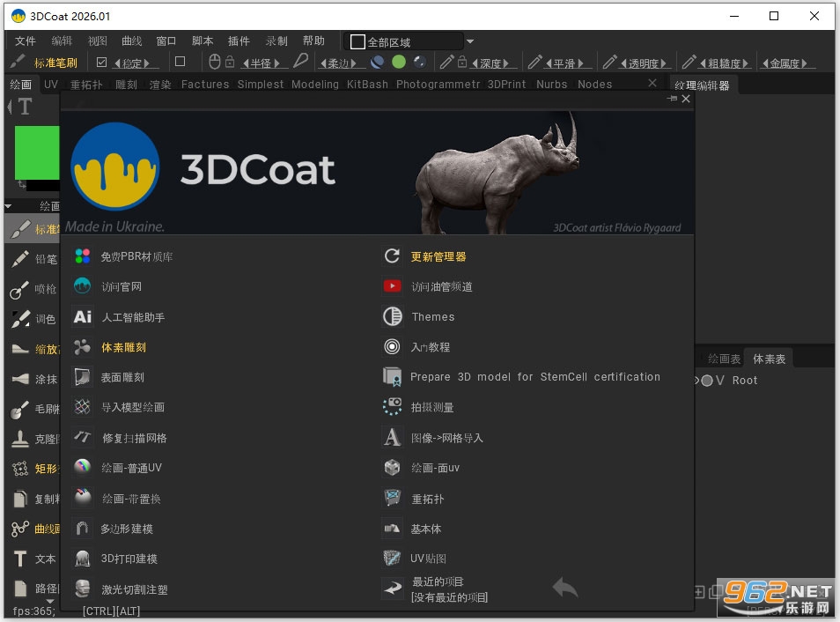This screenshot has height=622, width=840.
Task: Open photogrammetry (拍摄测量) icon
Action: [392, 407]
